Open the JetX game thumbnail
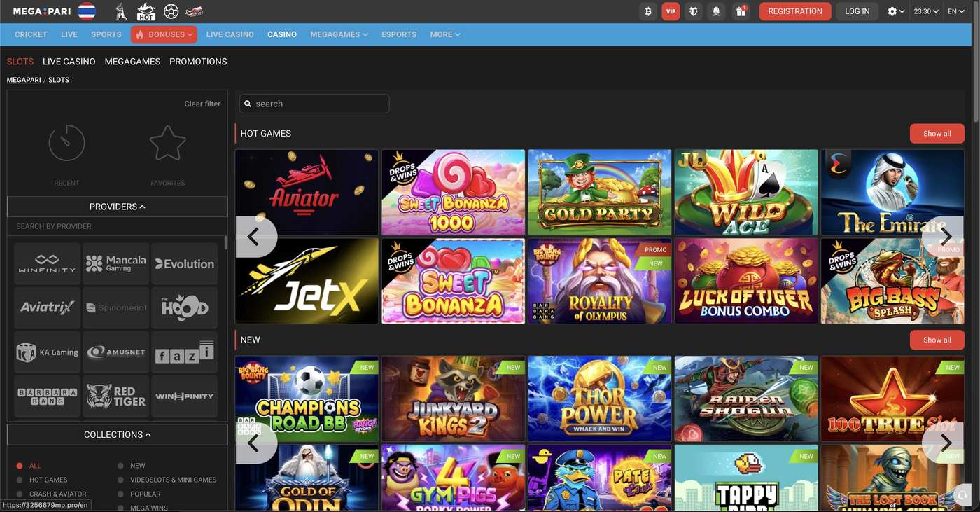980x512 pixels. click(307, 281)
